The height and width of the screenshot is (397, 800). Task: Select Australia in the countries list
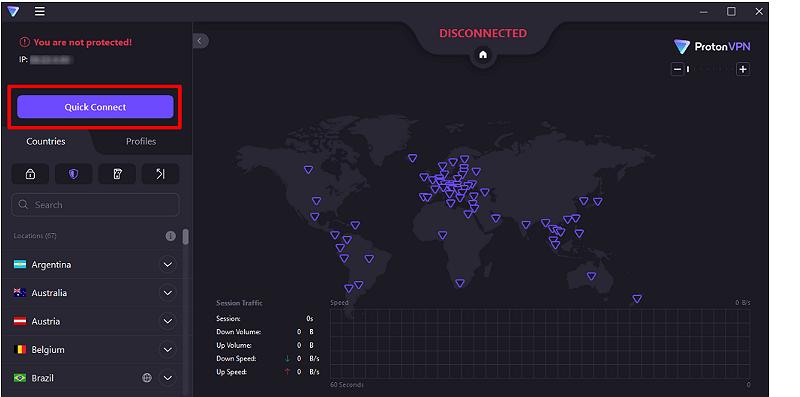click(93, 293)
